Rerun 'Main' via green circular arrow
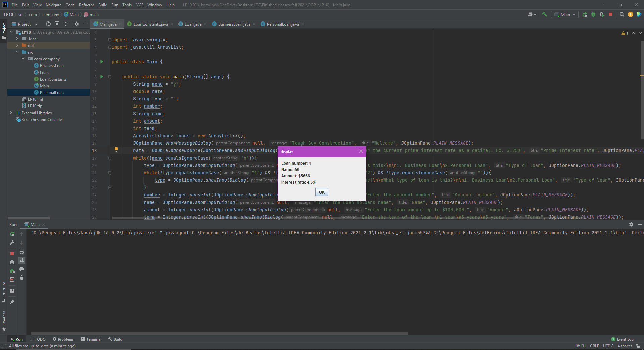Image resolution: width=644 pixels, height=350 pixels. (584, 14)
